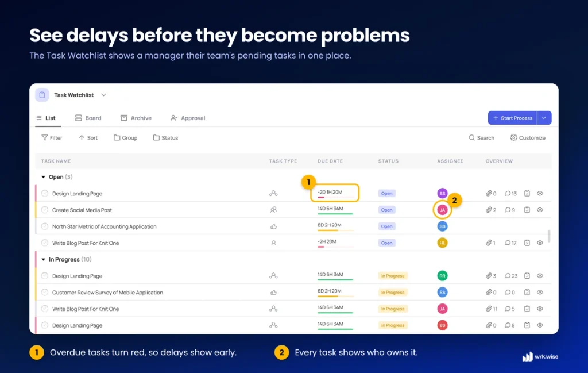This screenshot has height=373, width=588.
Task: Check off the Open Design Landing Page task
Action: pyautogui.click(x=45, y=193)
